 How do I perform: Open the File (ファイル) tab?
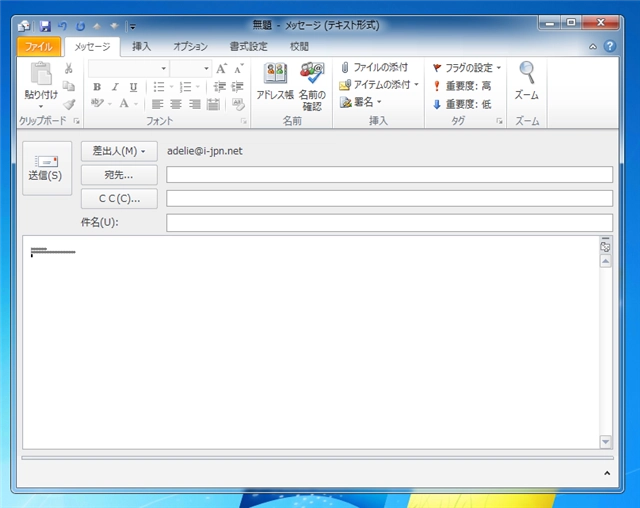click(x=39, y=46)
